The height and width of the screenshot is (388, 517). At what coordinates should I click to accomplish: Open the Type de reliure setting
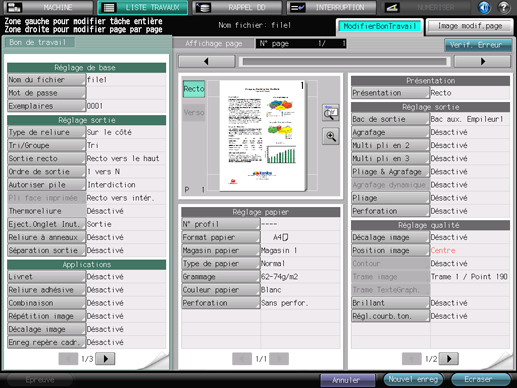point(46,132)
